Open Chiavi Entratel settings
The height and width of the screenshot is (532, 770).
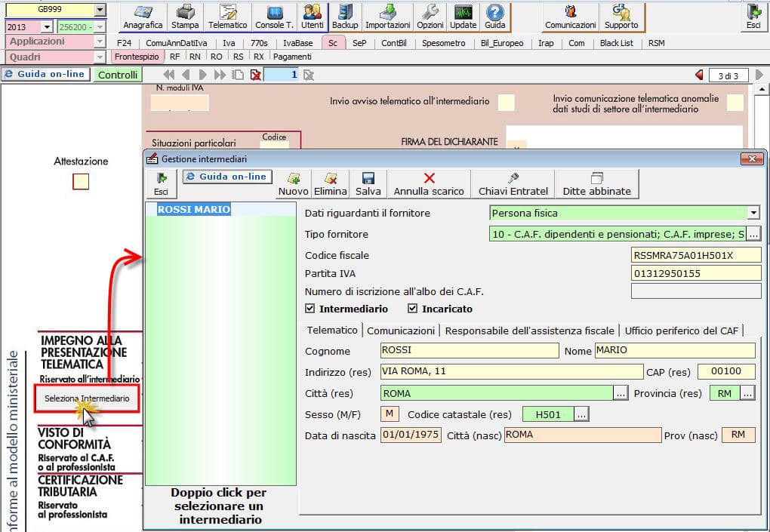513,183
